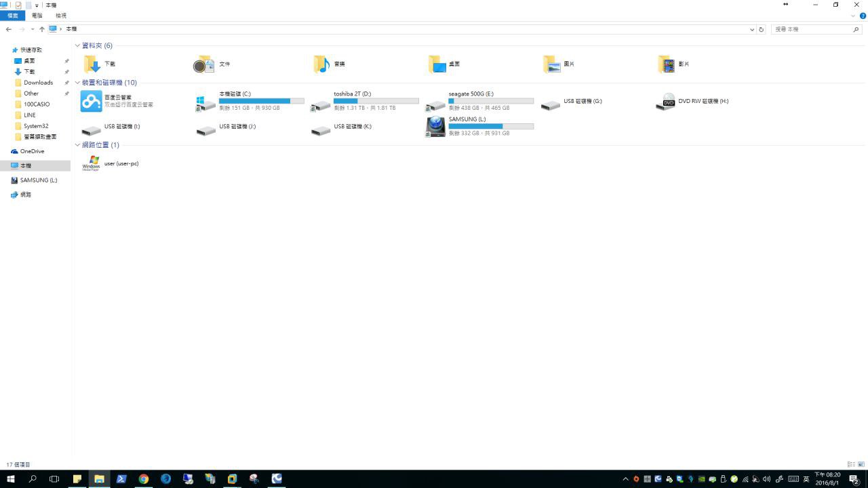Screen dimensions: 868x488
Task: Select OneDrive in the navigation pane
Action: pyautogui.click(x=32, y=151)
